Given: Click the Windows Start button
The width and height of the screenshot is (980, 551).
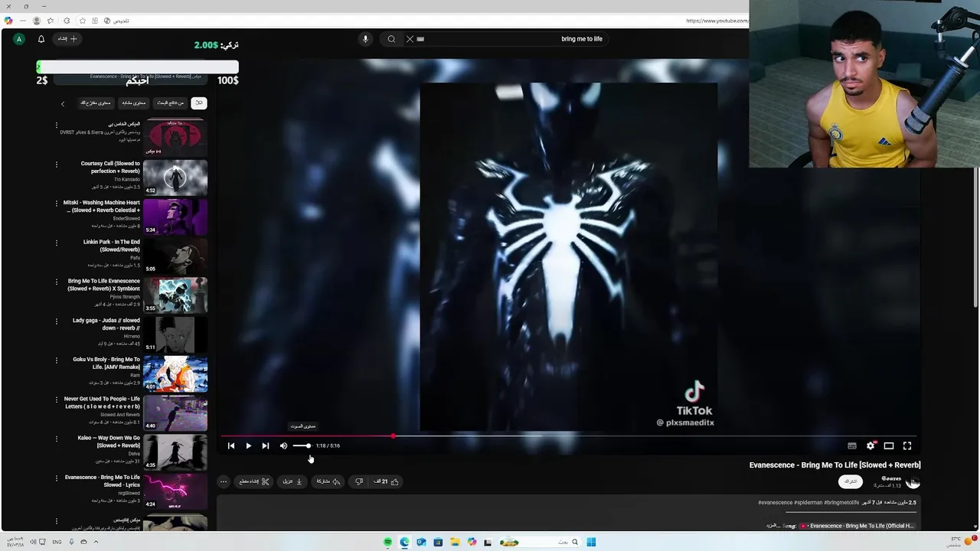Looking at the screenshot, I should pyautogui.click(x=591, y=542).
